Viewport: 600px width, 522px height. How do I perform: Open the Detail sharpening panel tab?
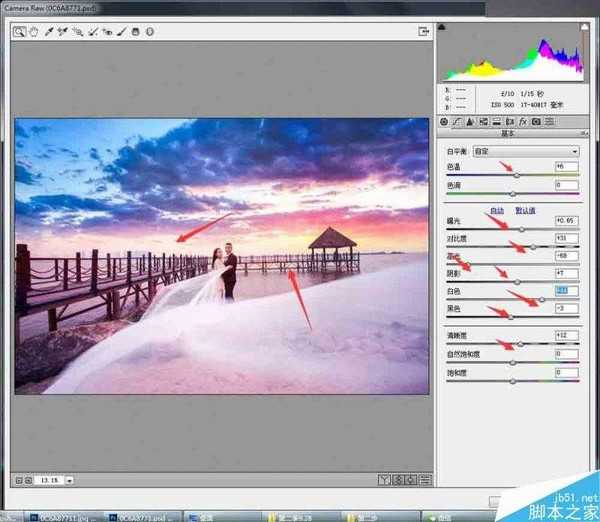(471, 122)
